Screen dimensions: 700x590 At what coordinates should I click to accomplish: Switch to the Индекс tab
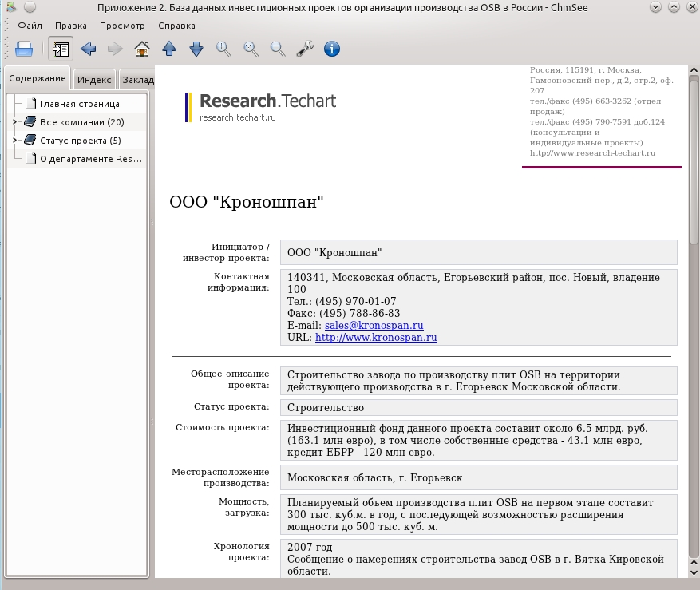click(94, 80)
